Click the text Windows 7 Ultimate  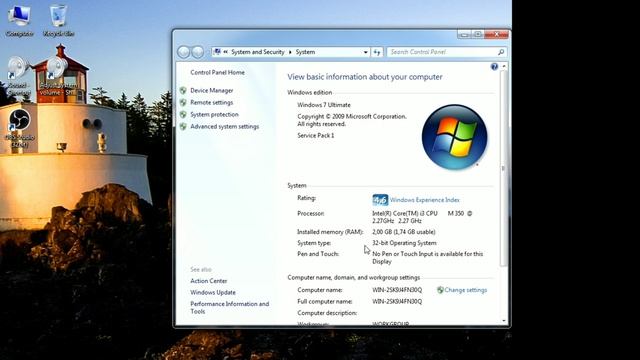pos(324,105)
